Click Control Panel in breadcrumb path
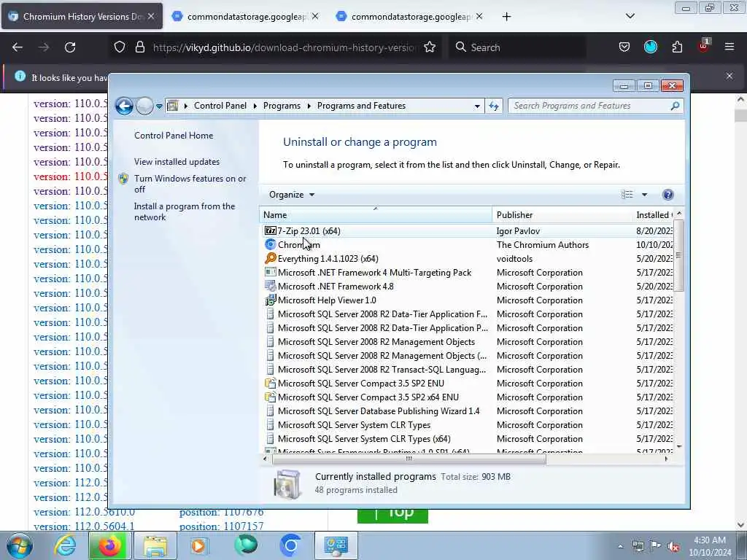747x560 pixels. tap(220, 106)
